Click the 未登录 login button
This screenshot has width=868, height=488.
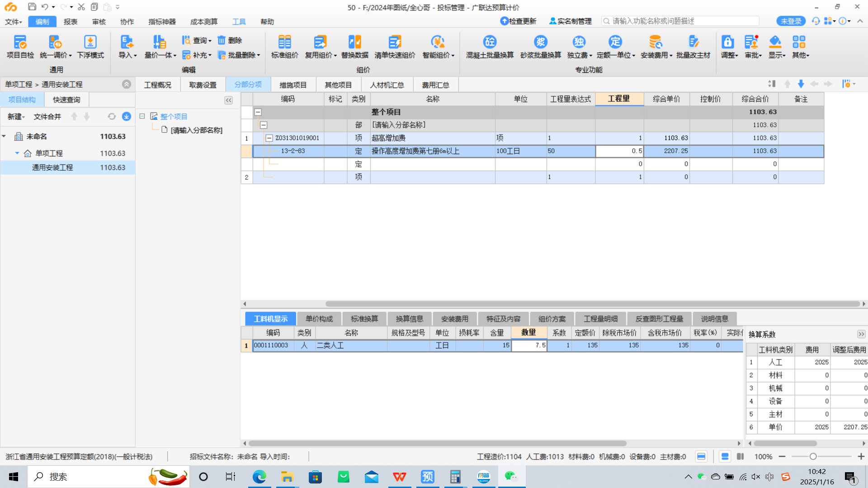point(791,21)
